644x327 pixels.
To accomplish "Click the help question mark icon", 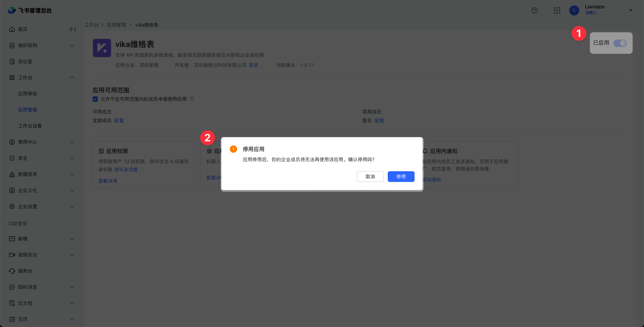I will 535,10.
